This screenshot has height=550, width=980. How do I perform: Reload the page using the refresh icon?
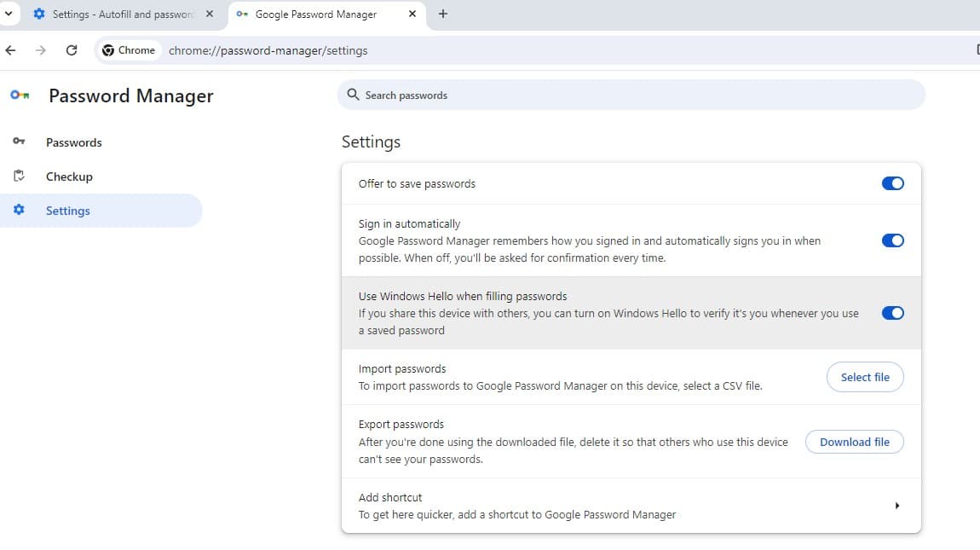tap(72, 49)
